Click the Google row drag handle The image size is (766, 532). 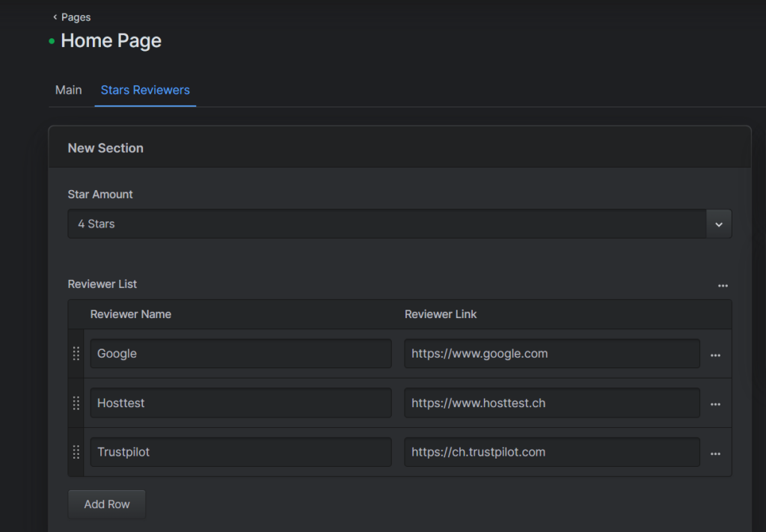click(x=76, y=354)
